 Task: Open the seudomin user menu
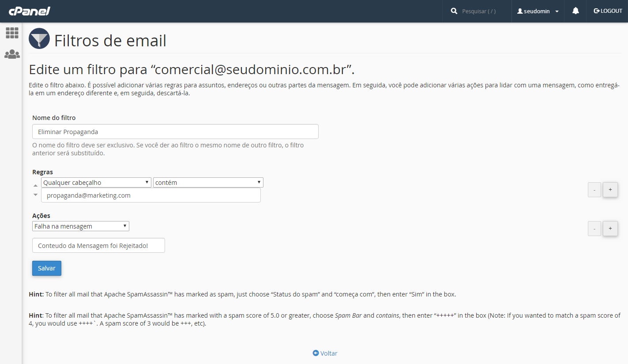click(x=538, y=11)
